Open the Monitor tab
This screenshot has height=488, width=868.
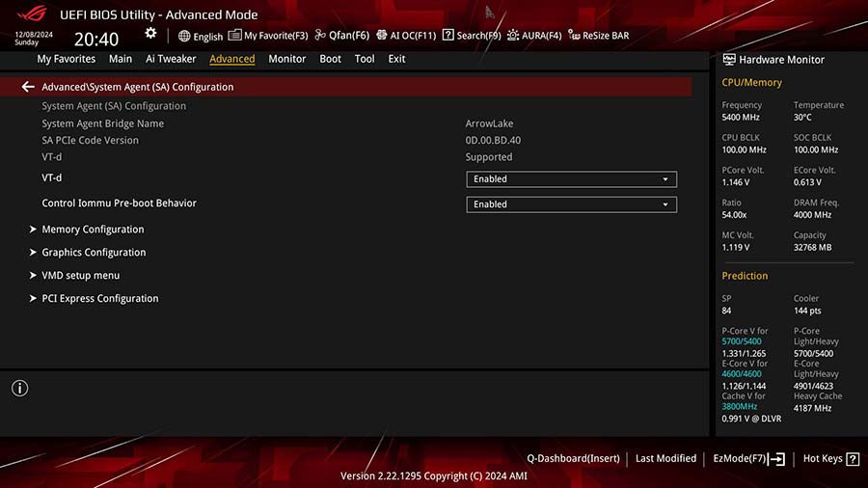click(286, 59)
